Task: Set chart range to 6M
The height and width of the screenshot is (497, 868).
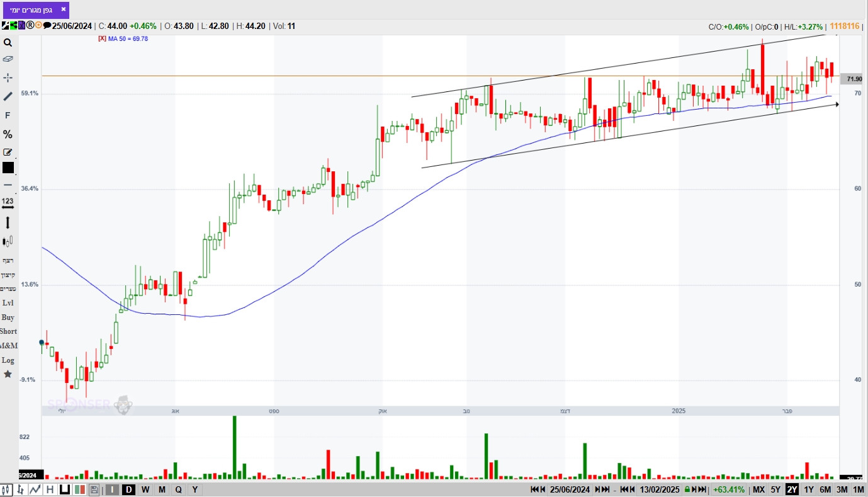Action: (825, 489)
